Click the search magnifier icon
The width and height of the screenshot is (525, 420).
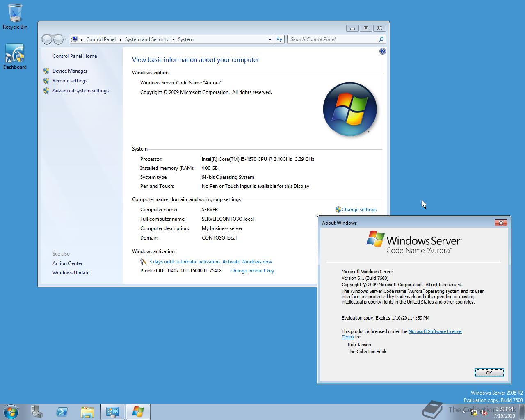coord(381,39)
